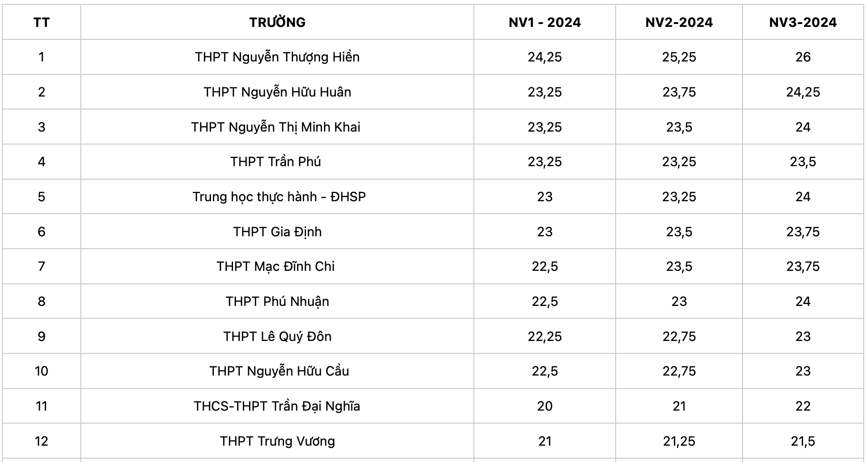
Task: Select the THPT Phú Nhuận cell
Action: coord(277,302)
